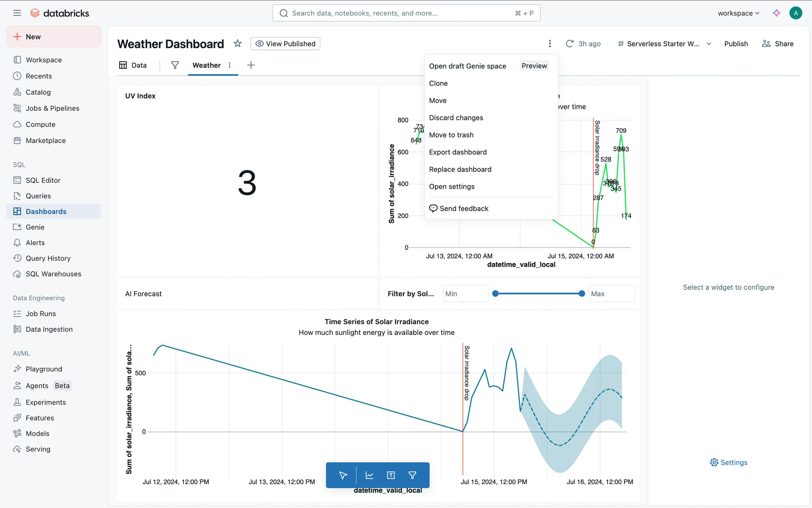
Task: Switch to the Data tab
Action: pos(133,65)
